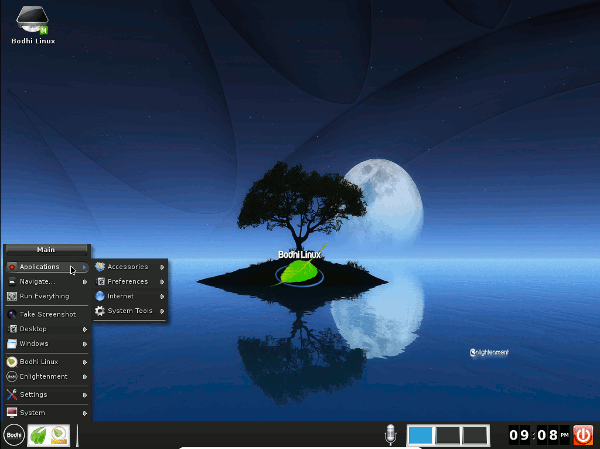Click the digital clock display
This screenshot has height=449, width=600.
(x=534, y=435)
